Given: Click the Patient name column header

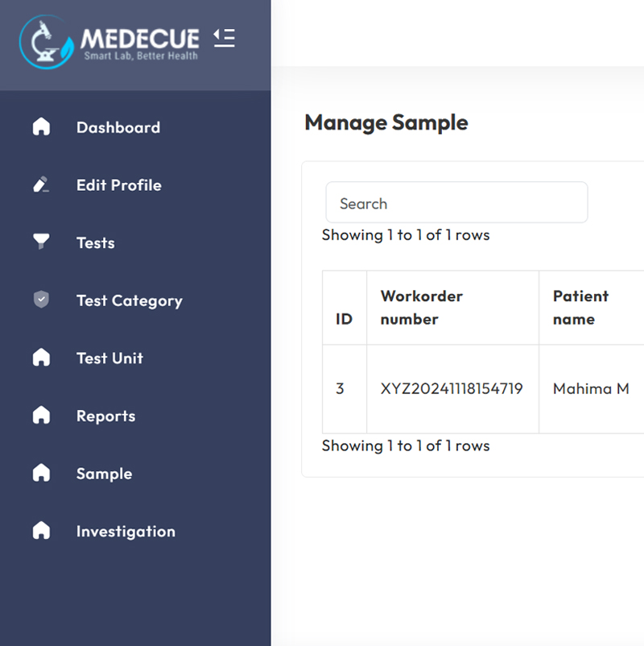Looking at the screenshot, I should tap(580, 308).
